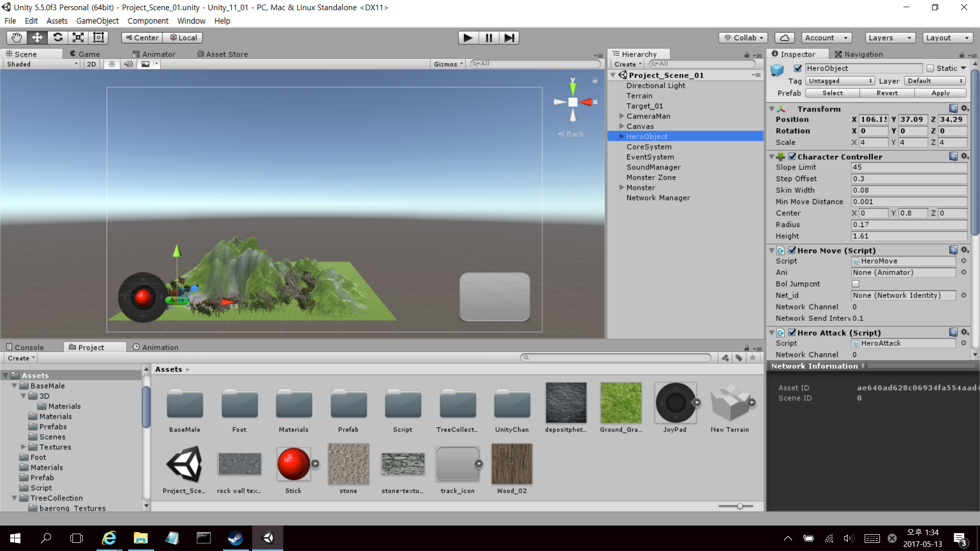
Task: Search by label icon in Project panel
Action: (739, 358)
